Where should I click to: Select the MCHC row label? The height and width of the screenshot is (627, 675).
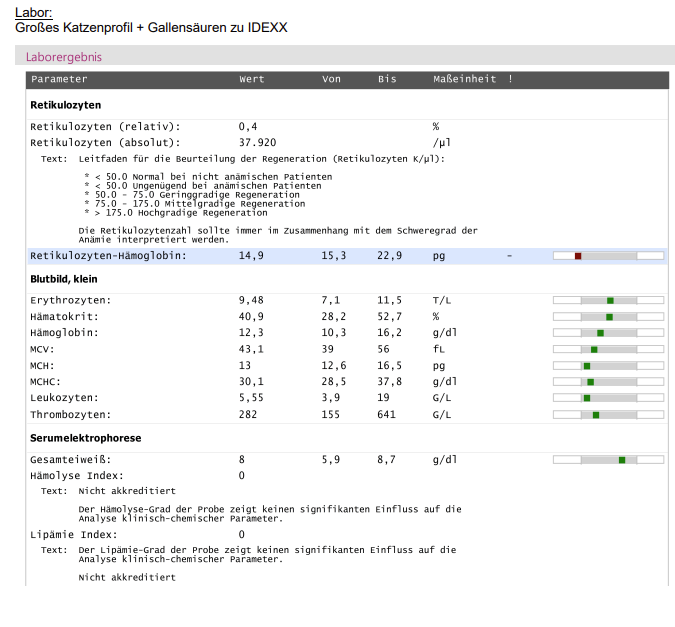pos(45,382)
